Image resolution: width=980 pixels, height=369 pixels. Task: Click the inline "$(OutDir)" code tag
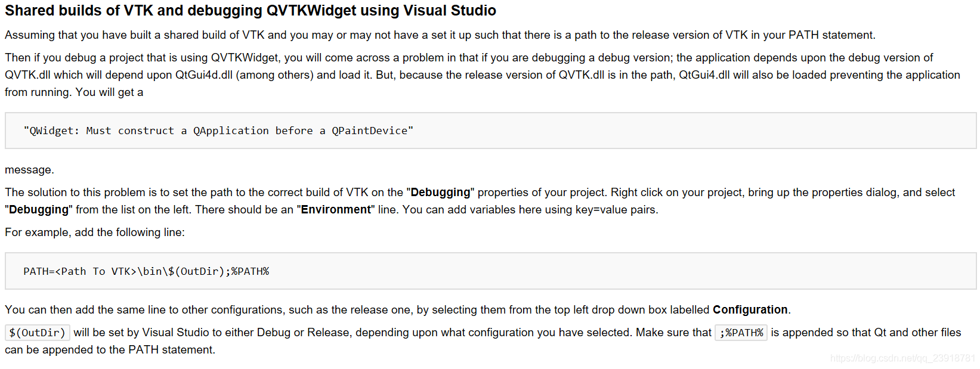[x=38, y=333]
